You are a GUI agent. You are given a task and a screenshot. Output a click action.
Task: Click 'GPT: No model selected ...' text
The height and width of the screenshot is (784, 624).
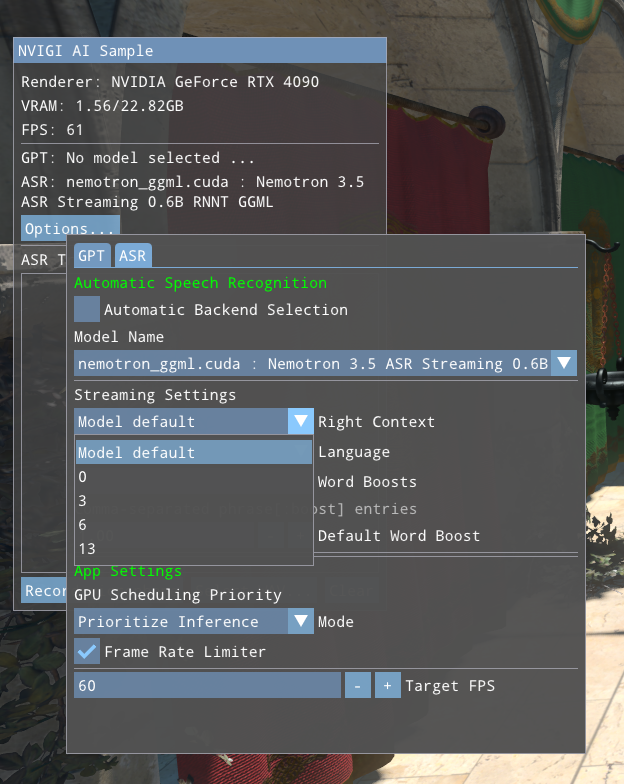pos(138,158)
